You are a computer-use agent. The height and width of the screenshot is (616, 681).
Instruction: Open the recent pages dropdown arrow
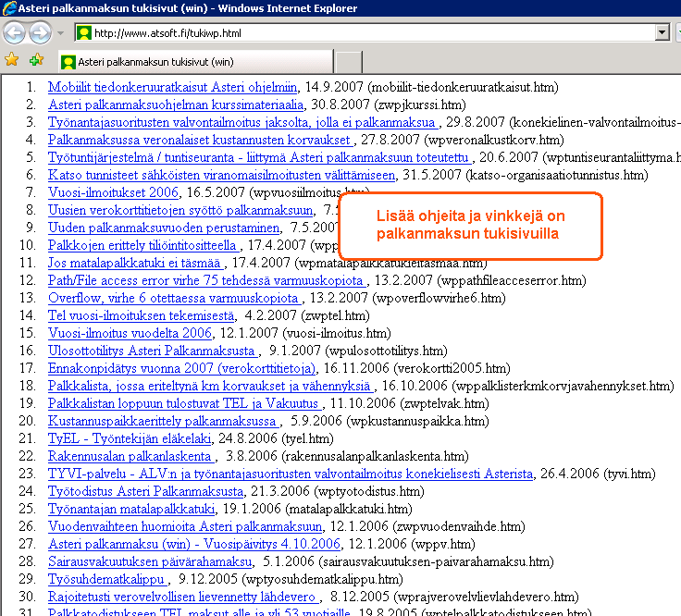click(60, 33)
